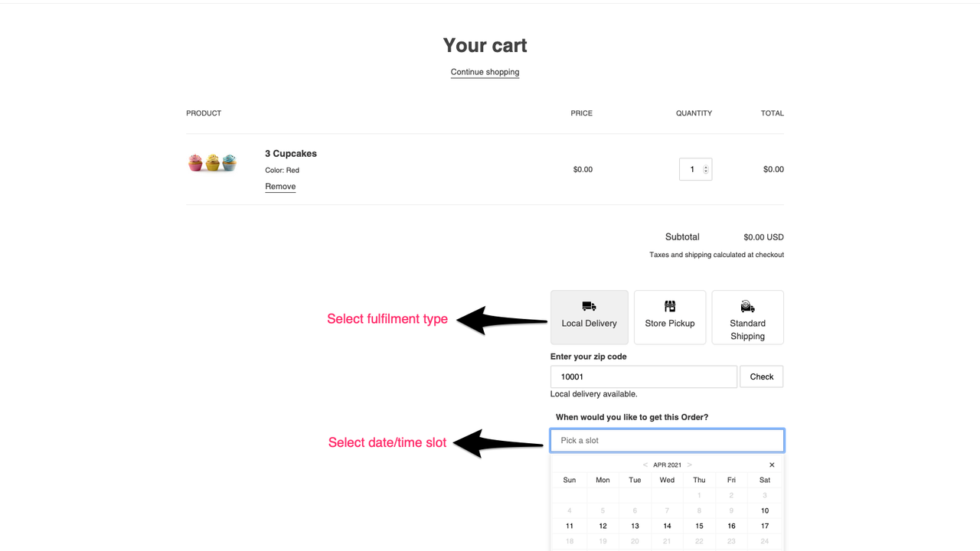Follow the Continue shopping link
This screenshot has height=551, width=980.
(485, 72)
